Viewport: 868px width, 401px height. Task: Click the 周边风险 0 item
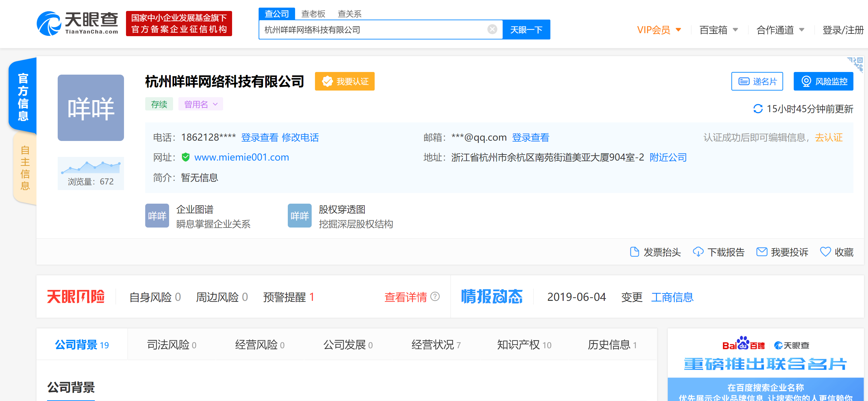click(222, 297)
